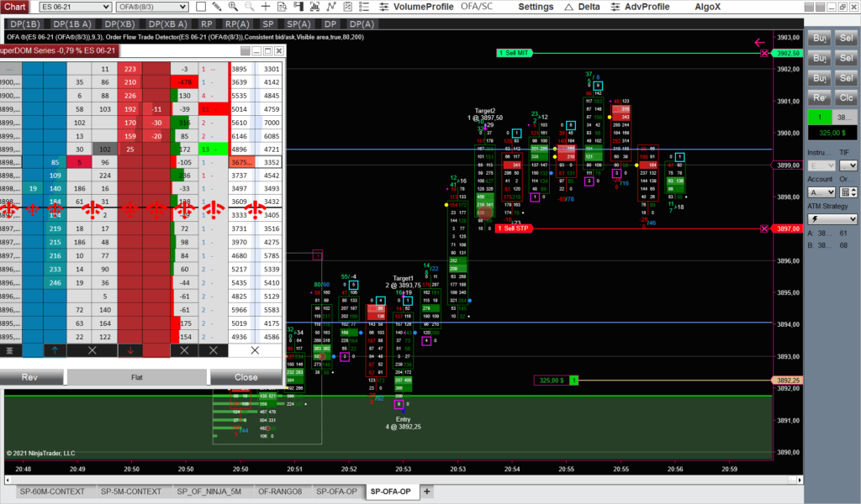Image resolution: width=861 pixels, height=504 pixels.
Task: Click the pink arrow at chart top-right
Action: coord(759,42)
